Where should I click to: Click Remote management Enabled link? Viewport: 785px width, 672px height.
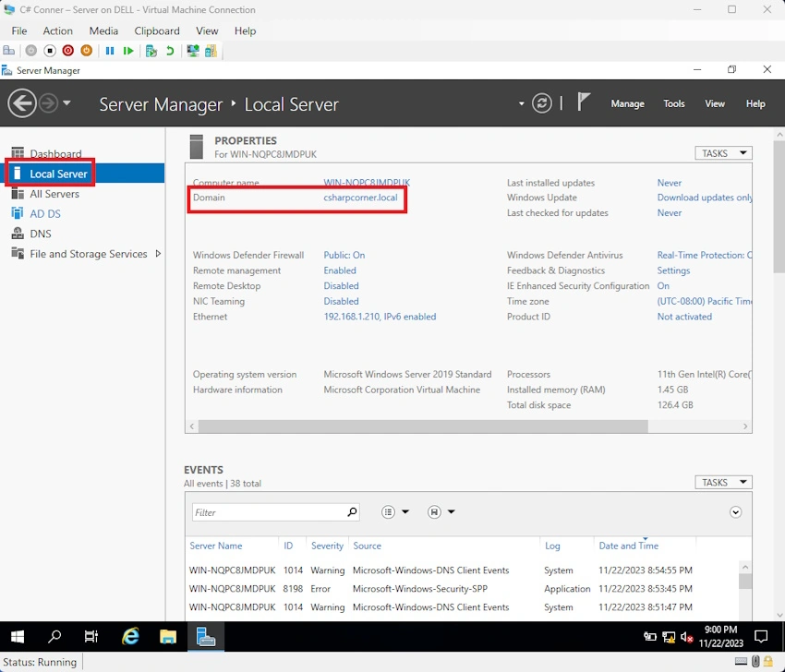point(340,270)
